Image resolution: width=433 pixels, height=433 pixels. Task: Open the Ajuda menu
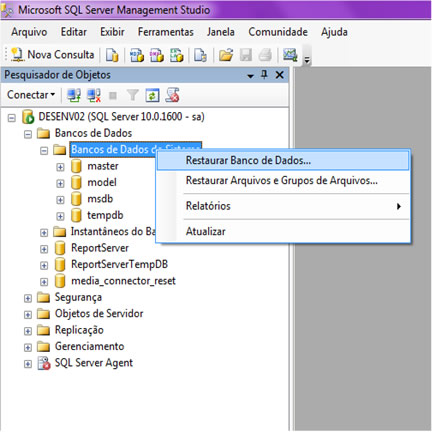pos(334,32)
